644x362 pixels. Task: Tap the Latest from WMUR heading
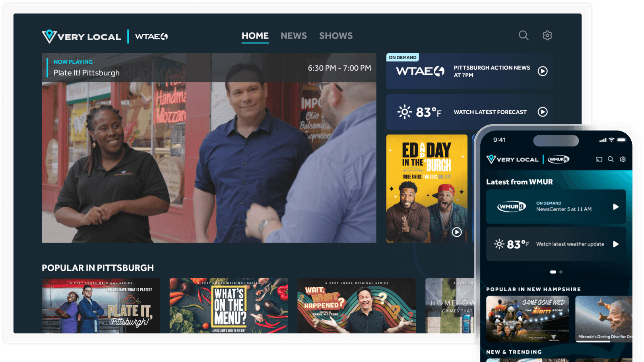click(x=520, y=182)
